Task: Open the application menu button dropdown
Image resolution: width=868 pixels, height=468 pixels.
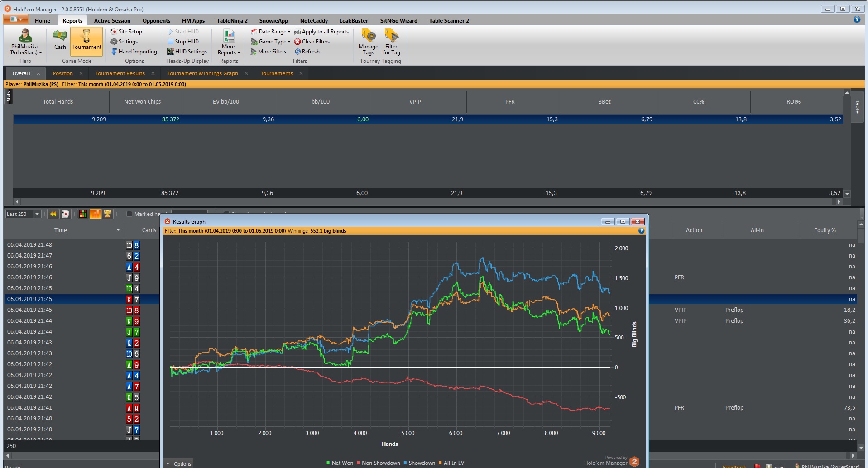Action: pyautogui.click(x=16, y=19)
